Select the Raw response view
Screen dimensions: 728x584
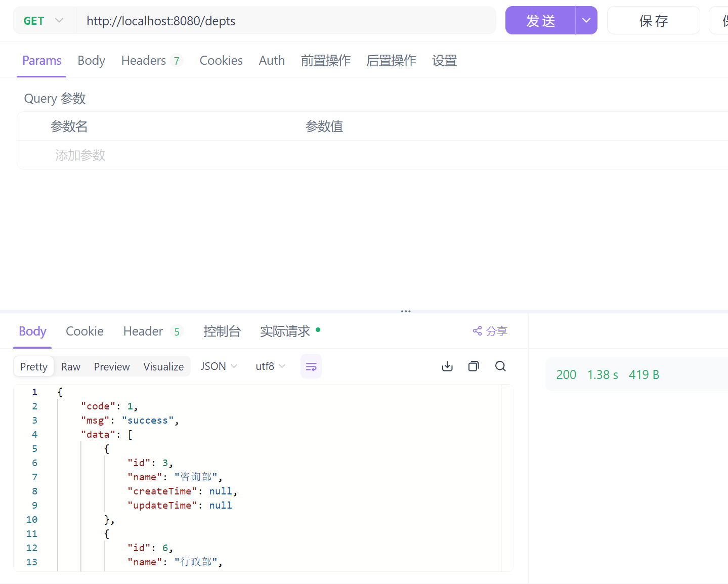[x=71, y=367]
